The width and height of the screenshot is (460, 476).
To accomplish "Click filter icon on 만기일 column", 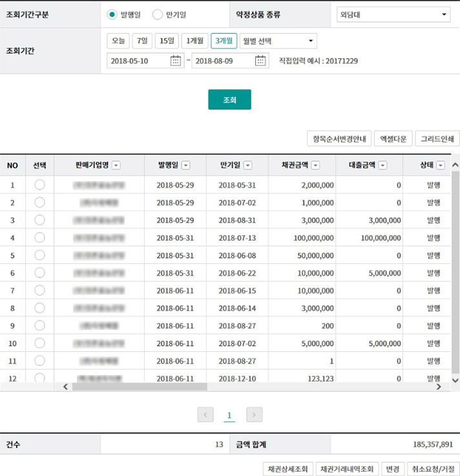I will 247,166.
